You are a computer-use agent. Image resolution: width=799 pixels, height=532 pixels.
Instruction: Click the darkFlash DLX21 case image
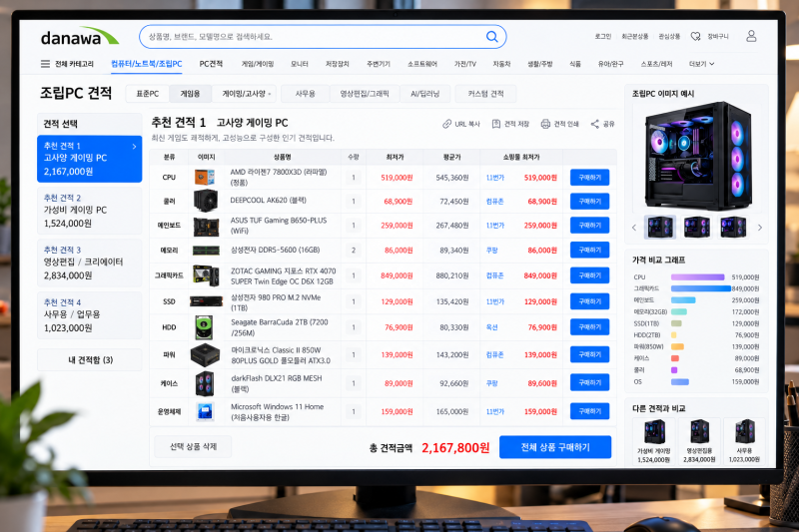pyautogui.click(x=205, y=383)
